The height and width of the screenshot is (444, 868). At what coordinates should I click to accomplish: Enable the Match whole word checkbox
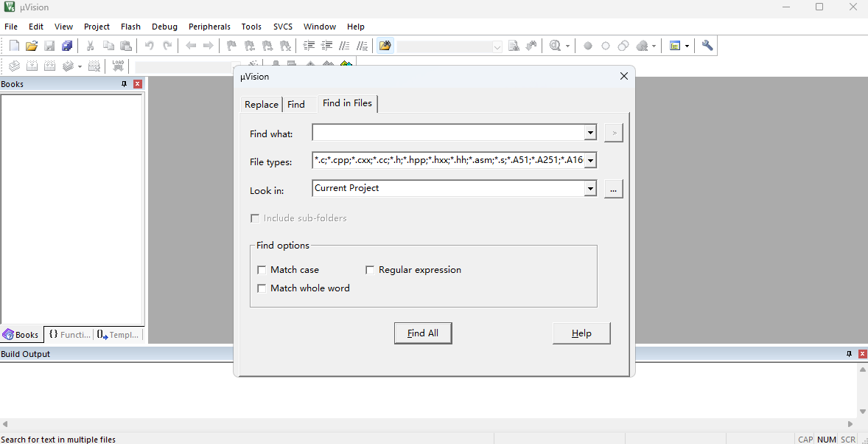point(262,288)
